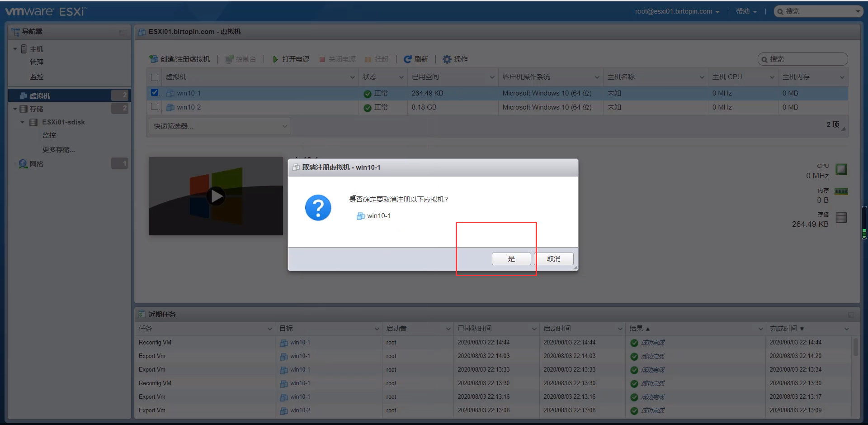The height and width of the screenshot is (425, 868).
Task: Select 存储 in the navigator
Action: coord(37,109)
